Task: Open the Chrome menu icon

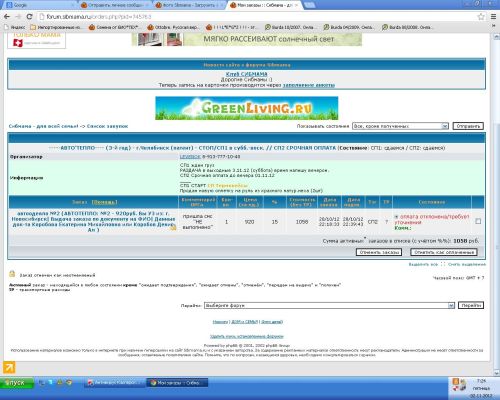Action: point(494,17)
